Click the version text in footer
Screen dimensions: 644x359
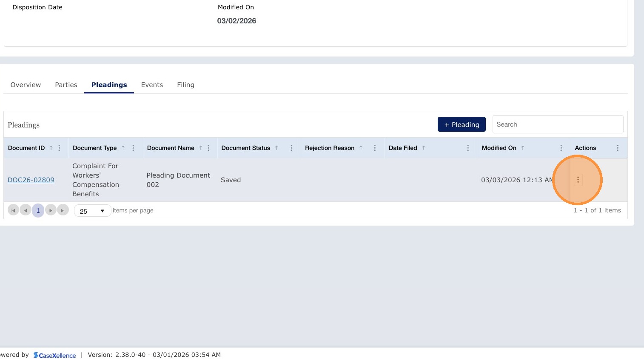154,355
